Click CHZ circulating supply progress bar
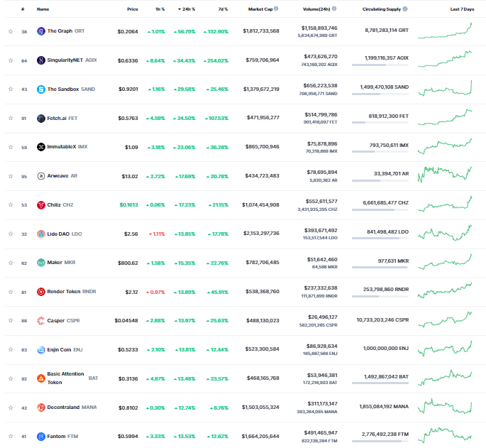The image size is (486, 448). click(x=380, y=210)
